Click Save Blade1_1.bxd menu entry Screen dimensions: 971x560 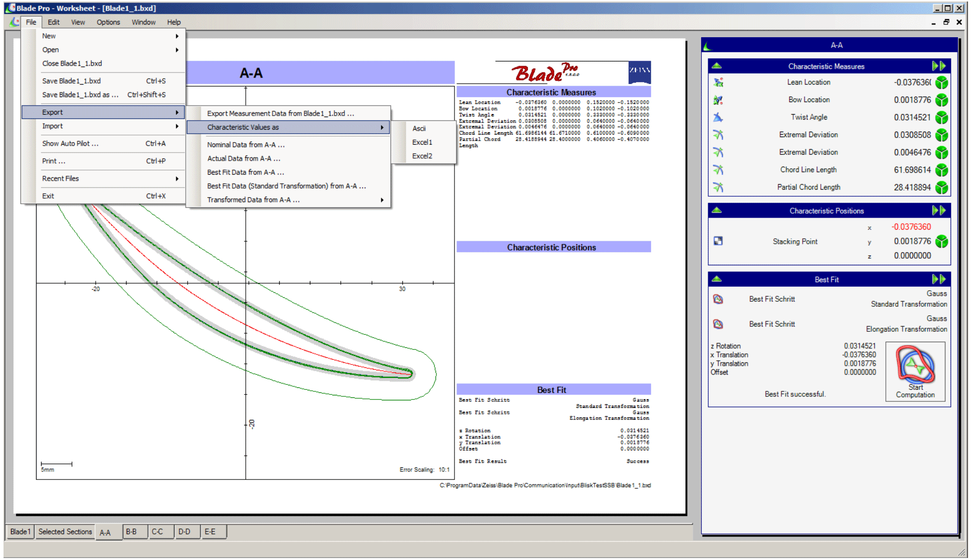[103, 81]
